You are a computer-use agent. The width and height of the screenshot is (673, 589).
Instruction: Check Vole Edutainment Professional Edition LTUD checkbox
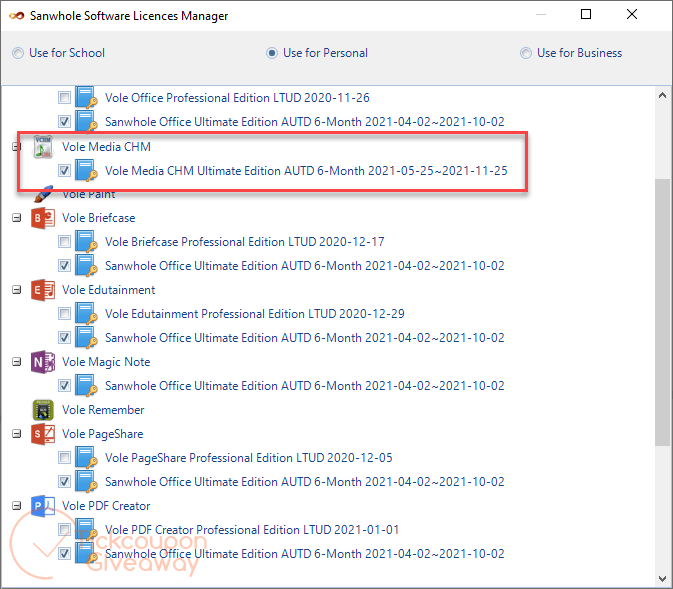[x=64, y=314]
